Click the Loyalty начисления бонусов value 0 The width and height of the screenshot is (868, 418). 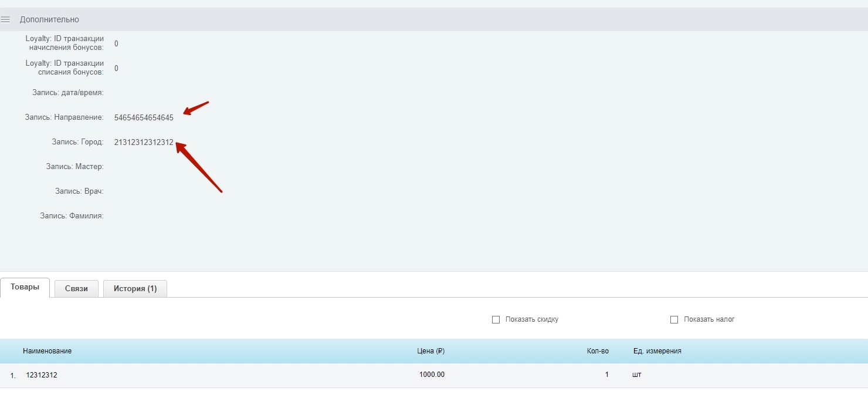click(116, 43)
